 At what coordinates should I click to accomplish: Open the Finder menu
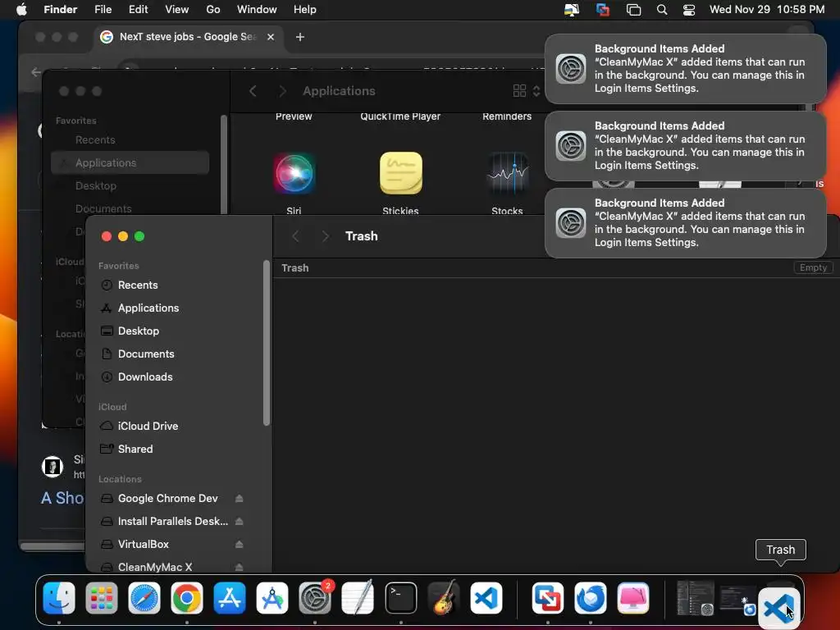coord(60,10)
